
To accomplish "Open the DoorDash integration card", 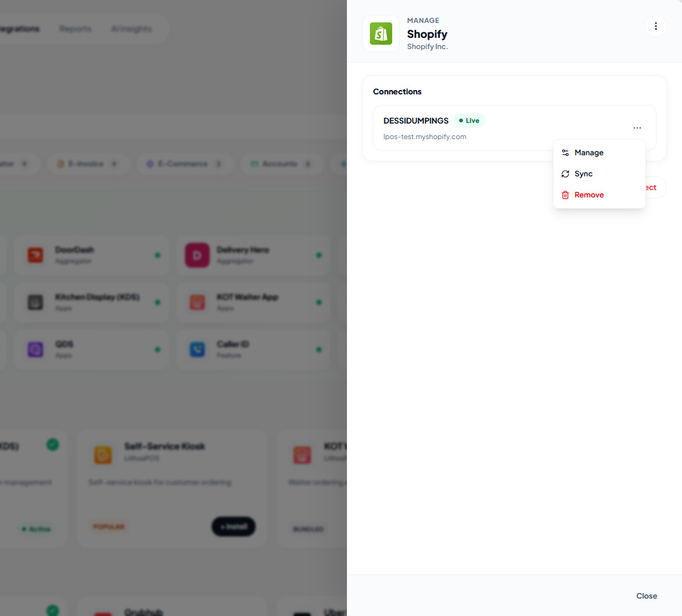I will click(91, 255).
